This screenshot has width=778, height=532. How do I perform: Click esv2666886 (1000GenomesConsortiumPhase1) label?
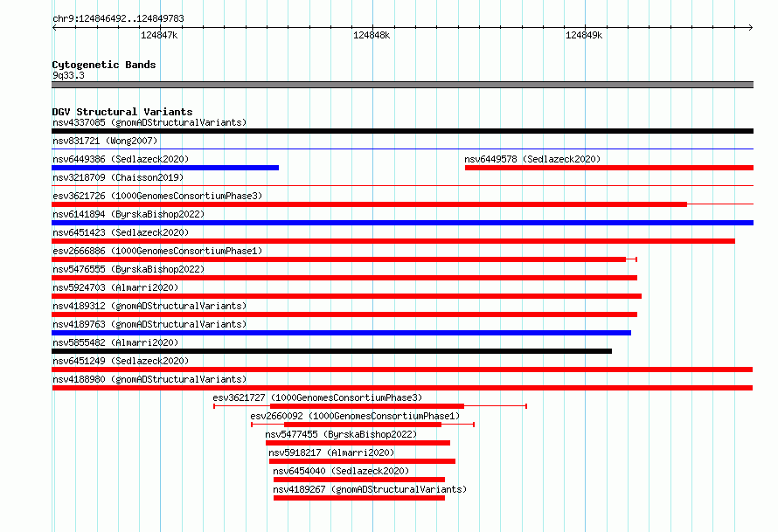[x=157, y=251]
